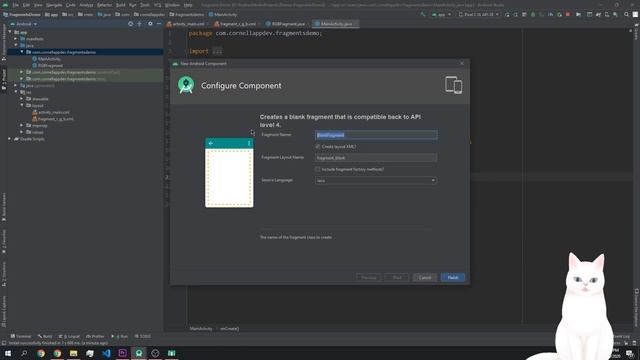Click the red Stop icon in the toolbar

pos(568,15)
